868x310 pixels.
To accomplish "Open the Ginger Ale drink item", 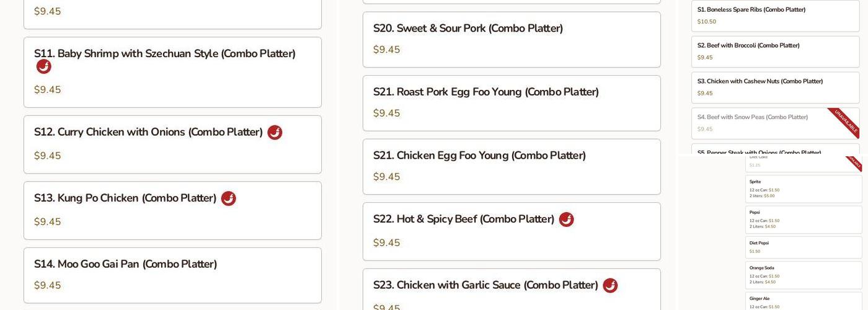I will (x=803, y=301).
